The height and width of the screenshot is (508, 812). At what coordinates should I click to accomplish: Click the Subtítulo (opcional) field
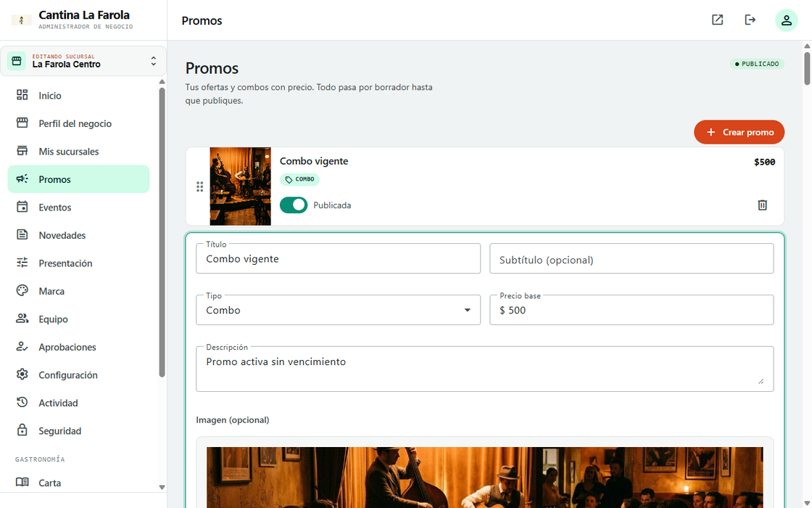[631, 258]
